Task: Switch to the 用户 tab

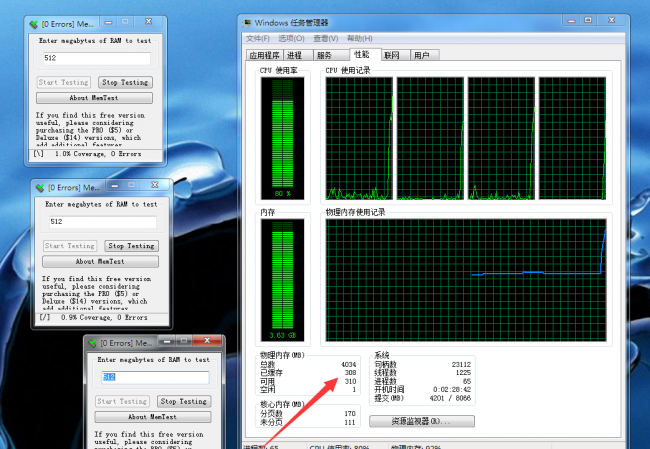Action: click(424, 55)
